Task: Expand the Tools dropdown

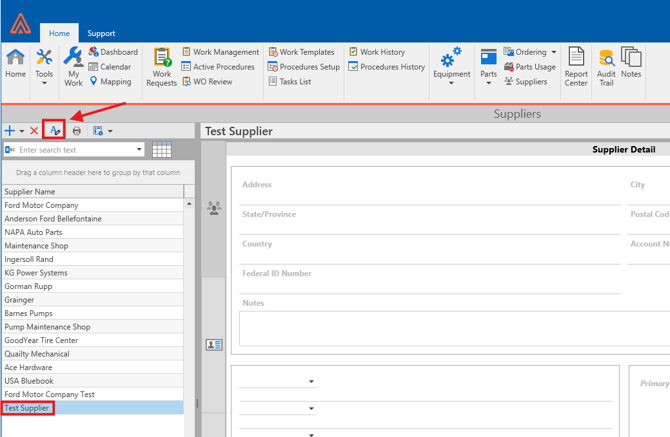Action: (44, 66)
